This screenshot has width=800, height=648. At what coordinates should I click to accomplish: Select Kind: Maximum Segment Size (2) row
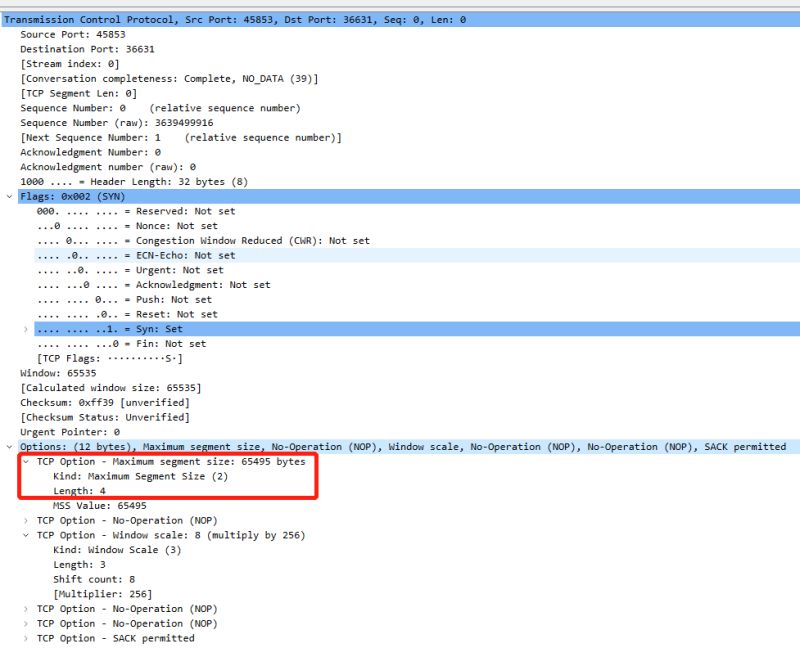[140, 477]
